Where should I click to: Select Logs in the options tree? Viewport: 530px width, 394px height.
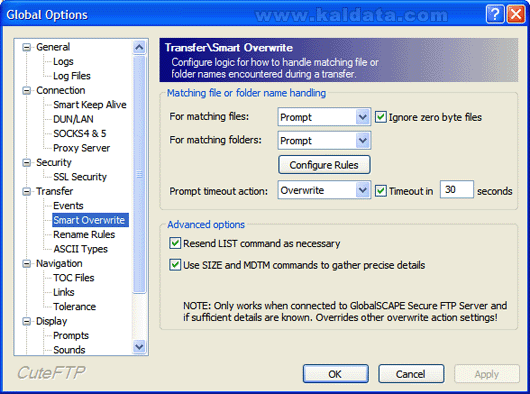click(63, 61)
